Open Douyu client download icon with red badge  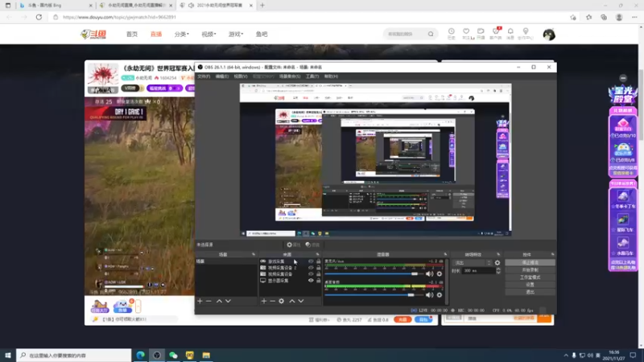496,33
